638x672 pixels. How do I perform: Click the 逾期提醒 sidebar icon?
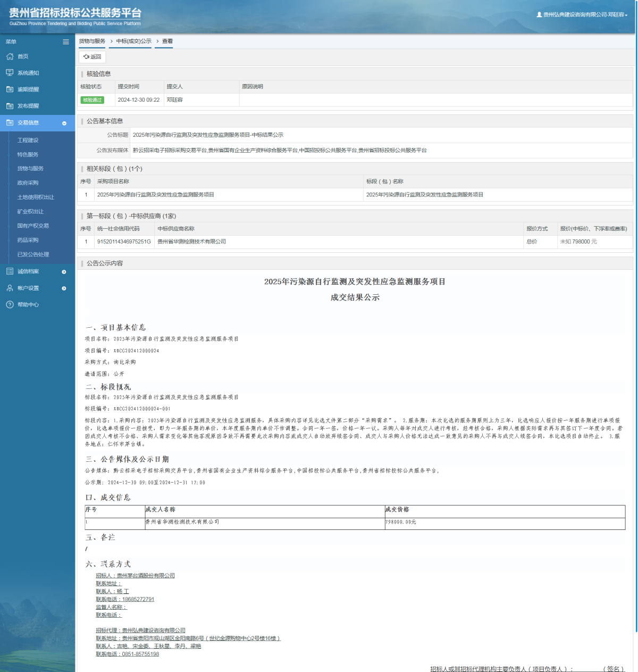(x=10, y=89)
